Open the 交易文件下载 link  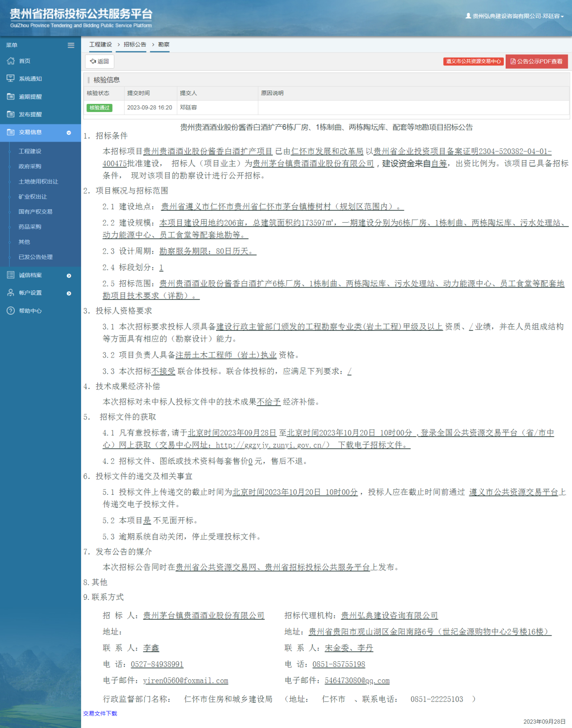[x=100, y=714]
